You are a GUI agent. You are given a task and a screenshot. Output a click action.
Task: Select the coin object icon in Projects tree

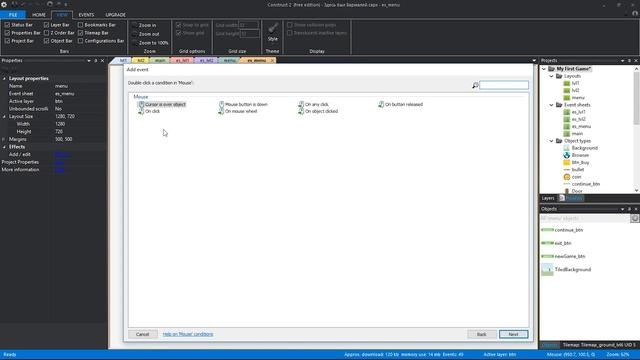(567, 177)
